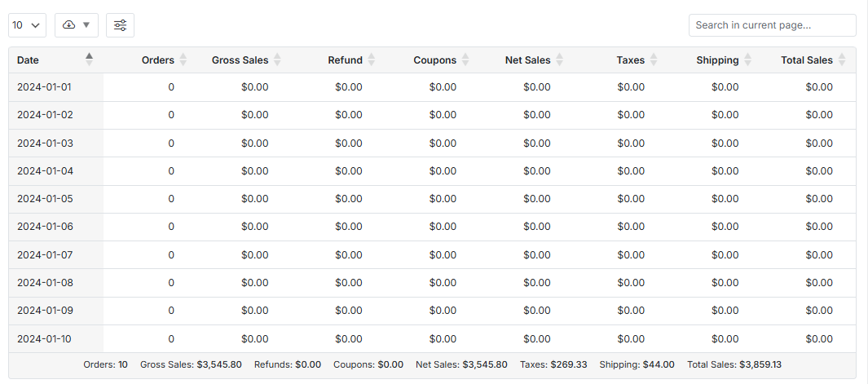Image resolution: width=868 pixels, height=384 pixels.
Task: Click footer Taxes: $269.33 total
Action: pos(553,364)
